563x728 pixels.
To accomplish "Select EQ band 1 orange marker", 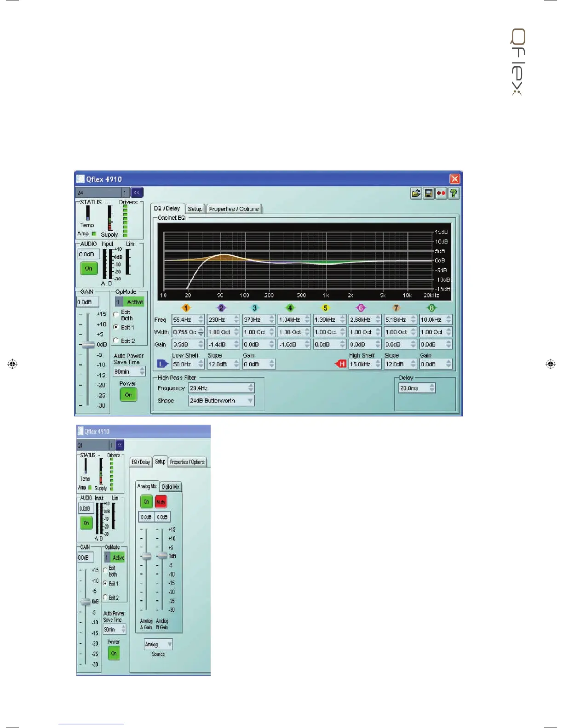I will click(186, 308).
